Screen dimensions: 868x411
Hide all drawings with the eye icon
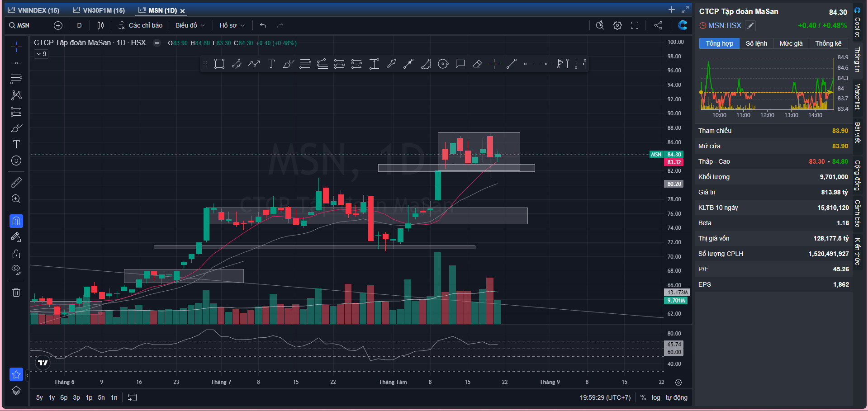click(16, 270)
